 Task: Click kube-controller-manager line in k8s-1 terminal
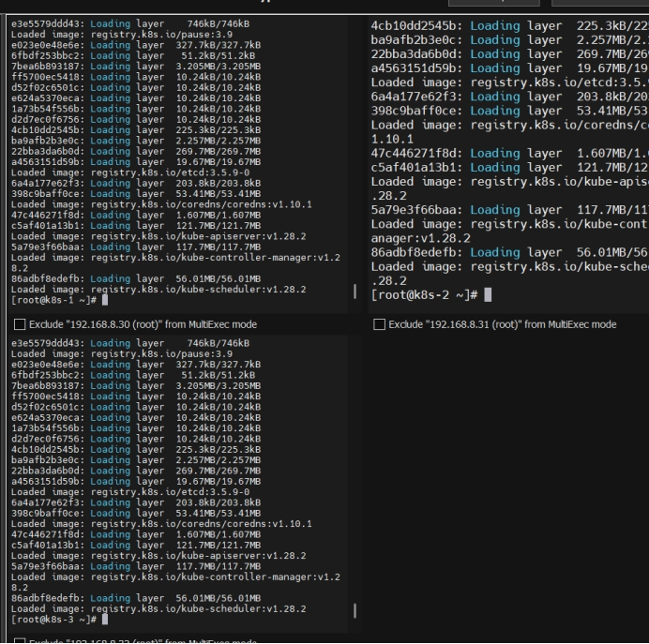(175, 257)
